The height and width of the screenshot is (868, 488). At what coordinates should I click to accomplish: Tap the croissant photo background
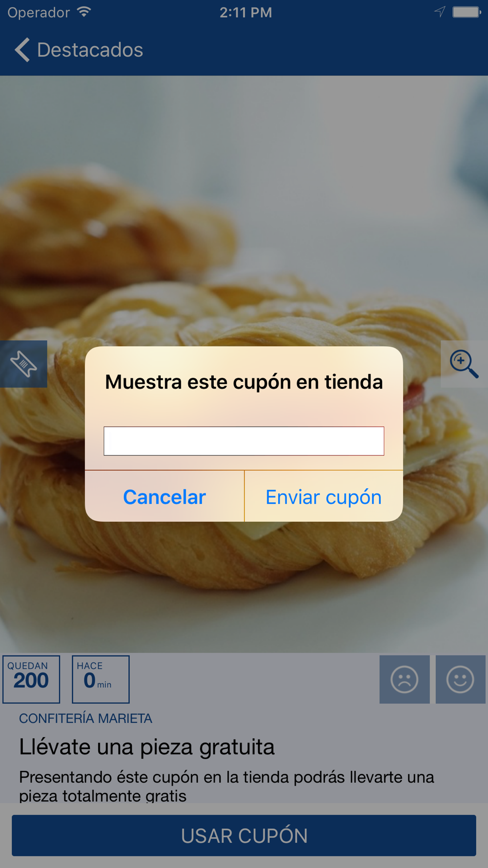coord(244,195)
